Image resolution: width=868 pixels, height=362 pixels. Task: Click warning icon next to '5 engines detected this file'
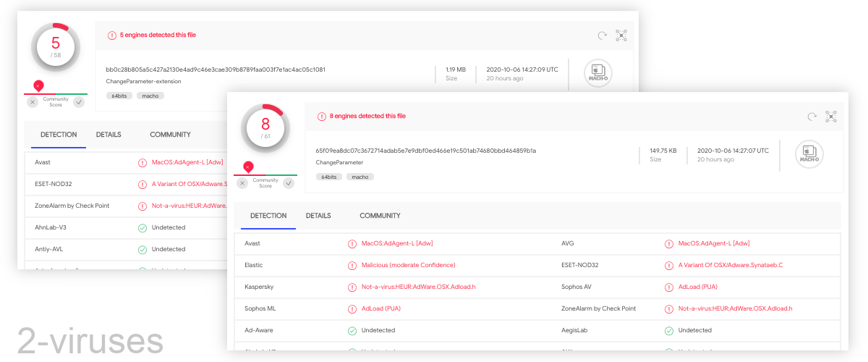[x=111, y=35]
